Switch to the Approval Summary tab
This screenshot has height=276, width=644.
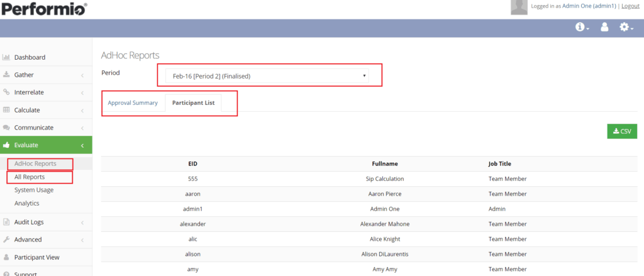(x=133, y=103)
